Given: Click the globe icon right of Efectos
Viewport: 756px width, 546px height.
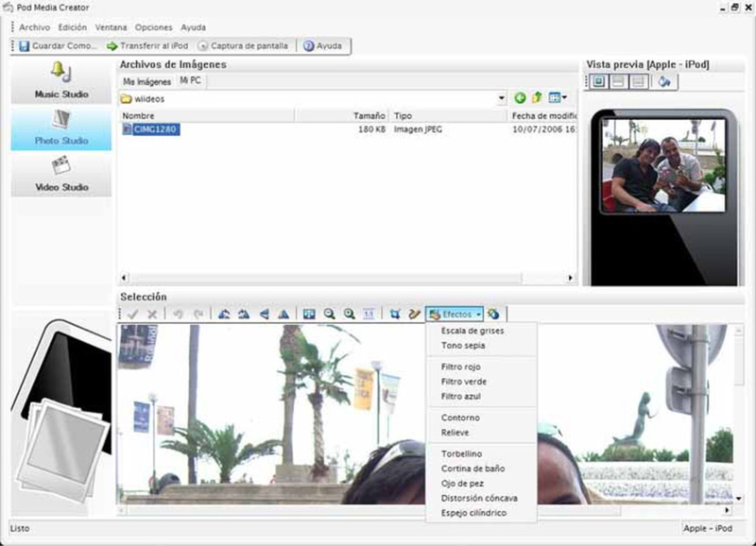Looking at the screenshot, I should [x=493, y=315].
